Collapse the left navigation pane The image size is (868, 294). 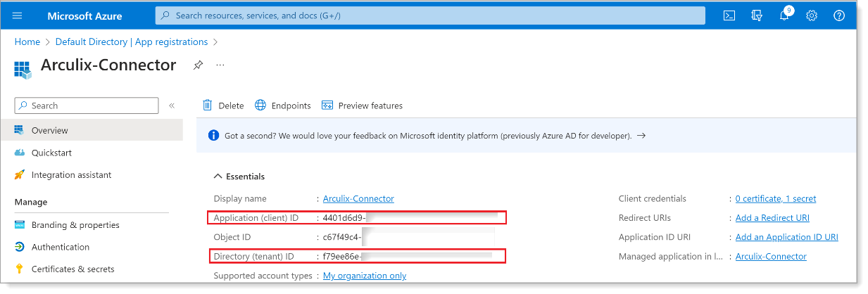click(x=172, y=106)
